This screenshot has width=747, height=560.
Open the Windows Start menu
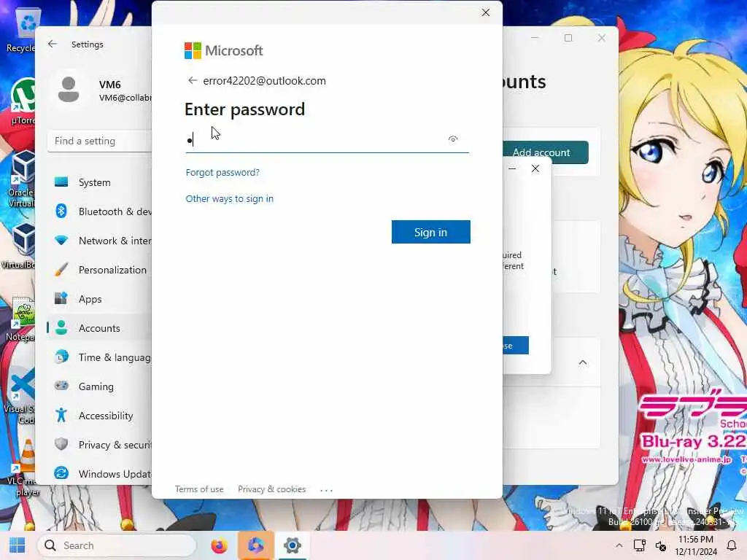[18, 545]
